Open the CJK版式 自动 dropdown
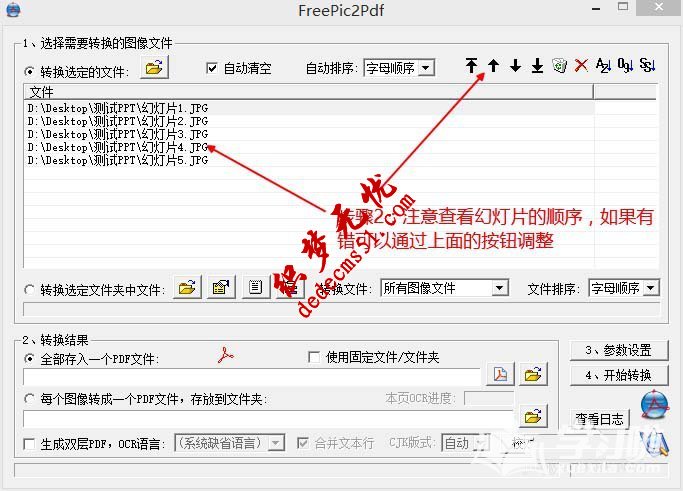 click(x=466, y=443)
